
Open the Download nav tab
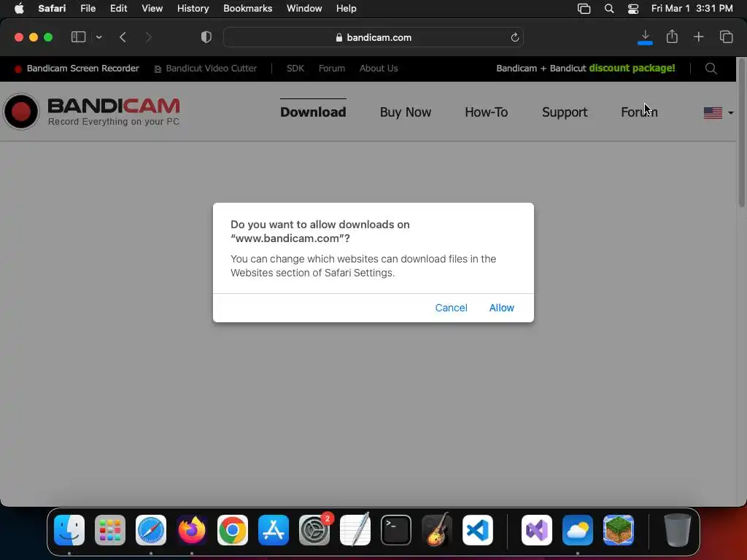pos(313,112)
